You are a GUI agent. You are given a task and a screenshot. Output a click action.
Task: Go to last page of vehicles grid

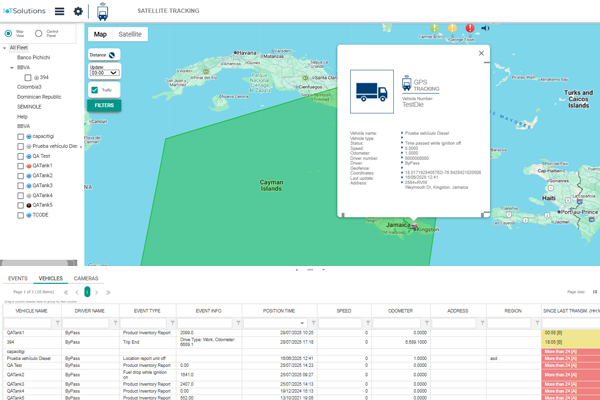[x=108, y=292]
